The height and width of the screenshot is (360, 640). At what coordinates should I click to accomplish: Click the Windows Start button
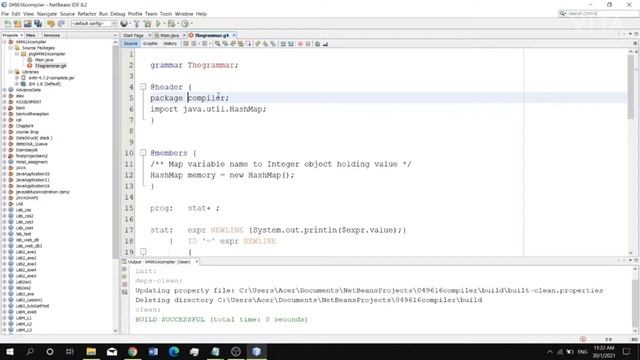9,351
